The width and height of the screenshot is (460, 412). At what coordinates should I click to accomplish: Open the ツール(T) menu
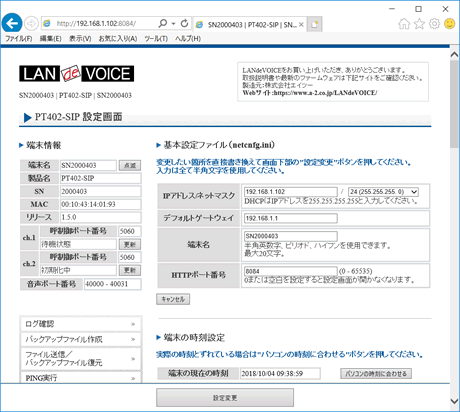click(156, 39)
